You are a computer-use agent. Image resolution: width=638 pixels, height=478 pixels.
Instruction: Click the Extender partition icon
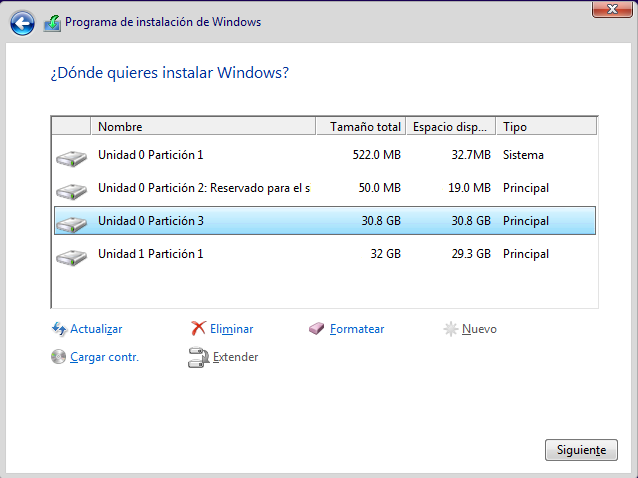pos(198,357)
